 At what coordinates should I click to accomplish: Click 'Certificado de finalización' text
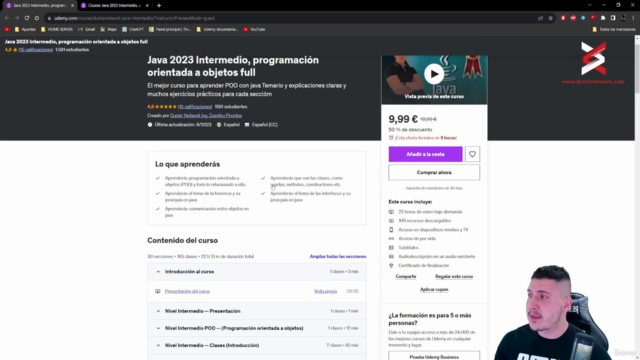[x=424, y=265]
